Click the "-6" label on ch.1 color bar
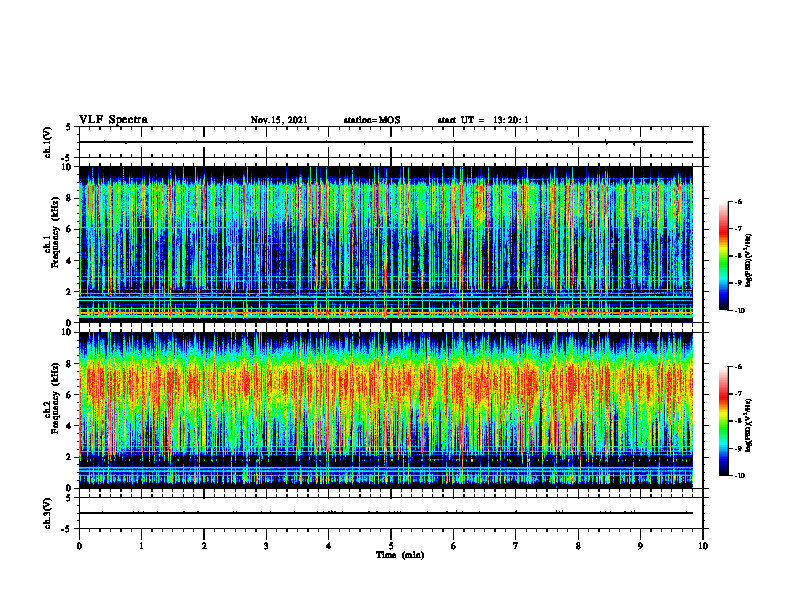This screenshot has width=792, height=612. click(738, 201)
